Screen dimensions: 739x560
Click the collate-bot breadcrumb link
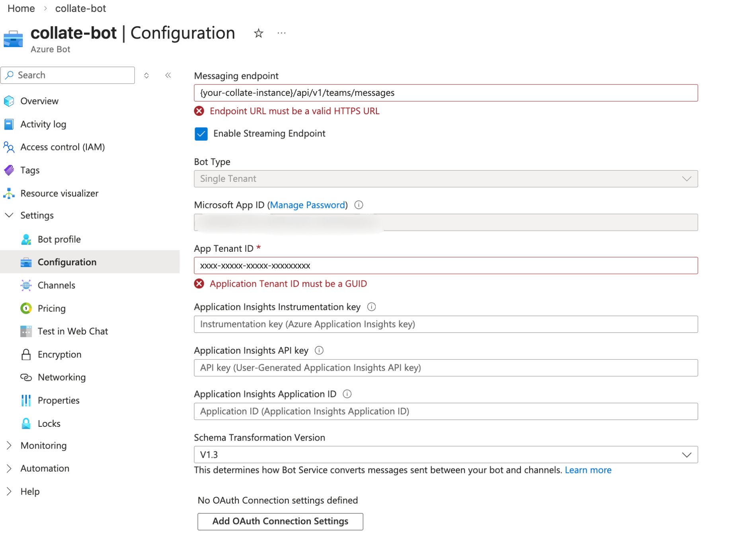pyautogui.click(x=80, y=8)
